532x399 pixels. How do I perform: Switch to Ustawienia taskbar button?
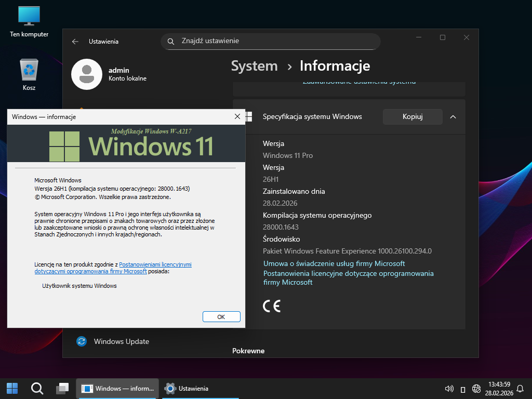187,389
